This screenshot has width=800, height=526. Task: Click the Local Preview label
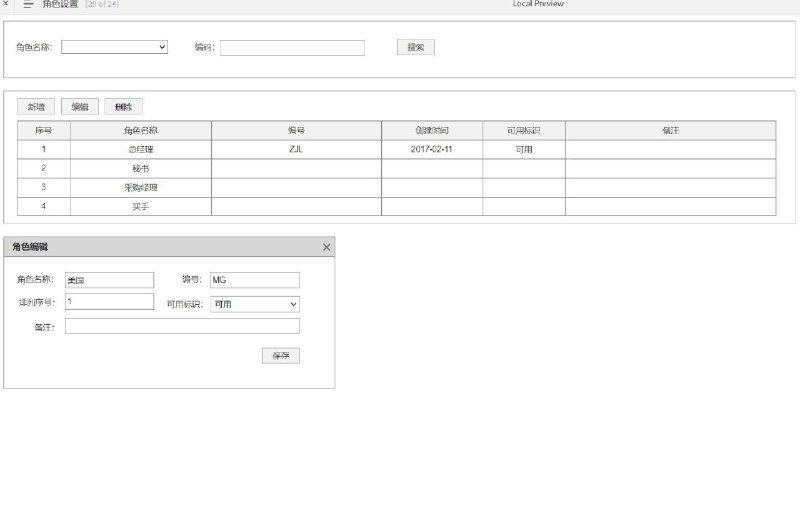(x=538, y=4)
